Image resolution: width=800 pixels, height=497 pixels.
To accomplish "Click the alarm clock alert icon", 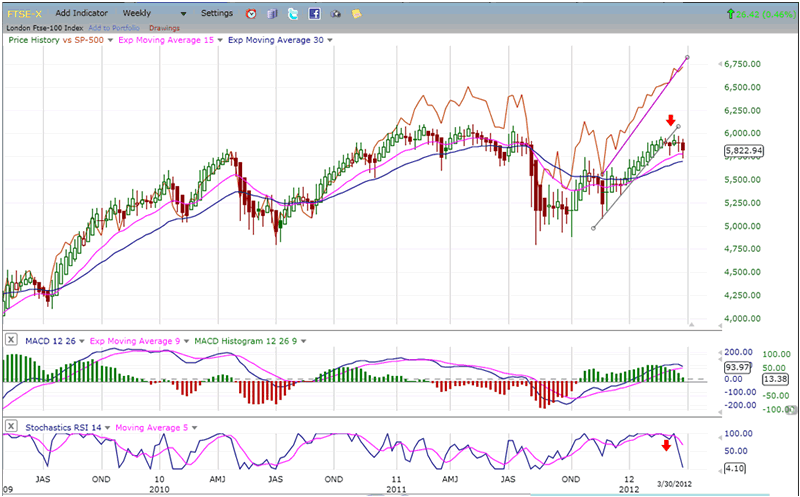I will (x=251, y=14).
